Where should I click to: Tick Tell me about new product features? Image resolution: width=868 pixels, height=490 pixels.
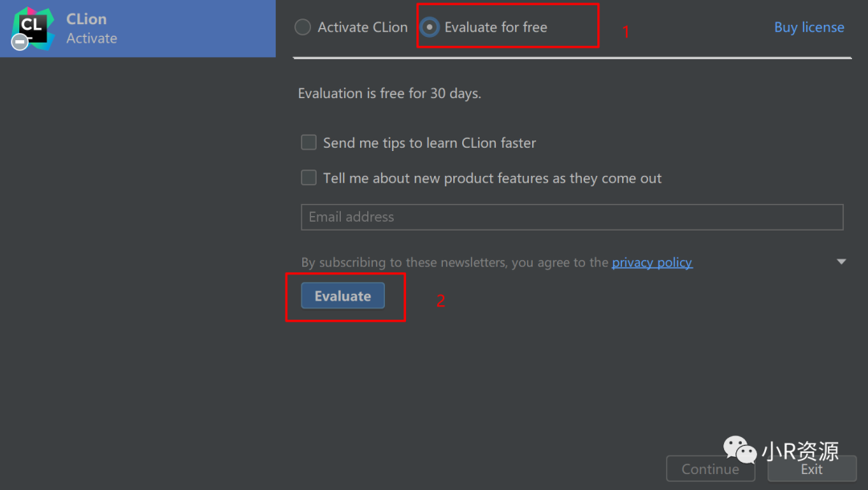coord(309,178)
